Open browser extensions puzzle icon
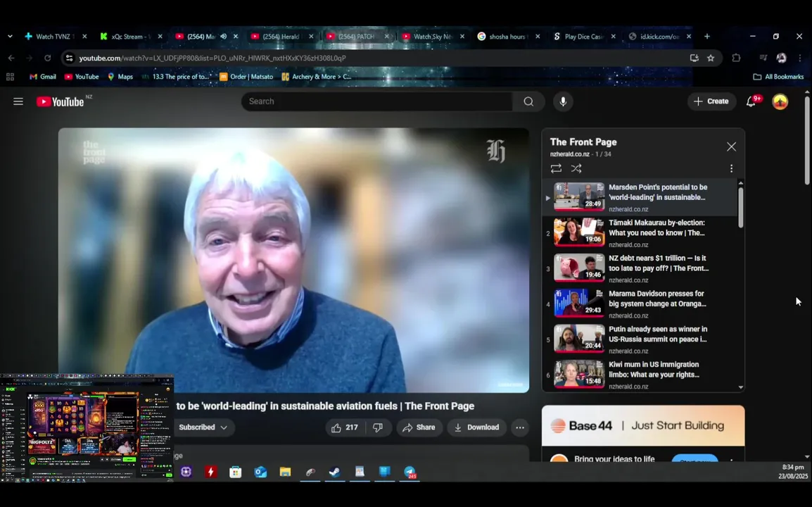 point(736,58)
